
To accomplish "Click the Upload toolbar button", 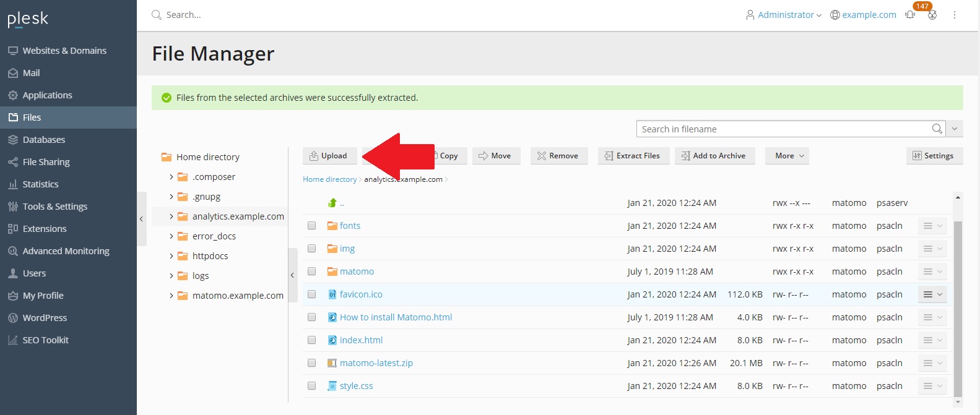I will tap(329, 156).
